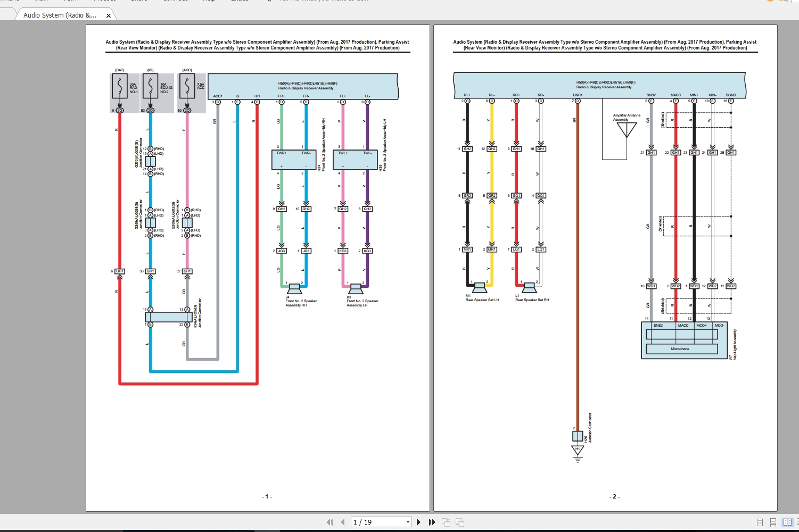Click the (IG) power source label

click(150, 70)
